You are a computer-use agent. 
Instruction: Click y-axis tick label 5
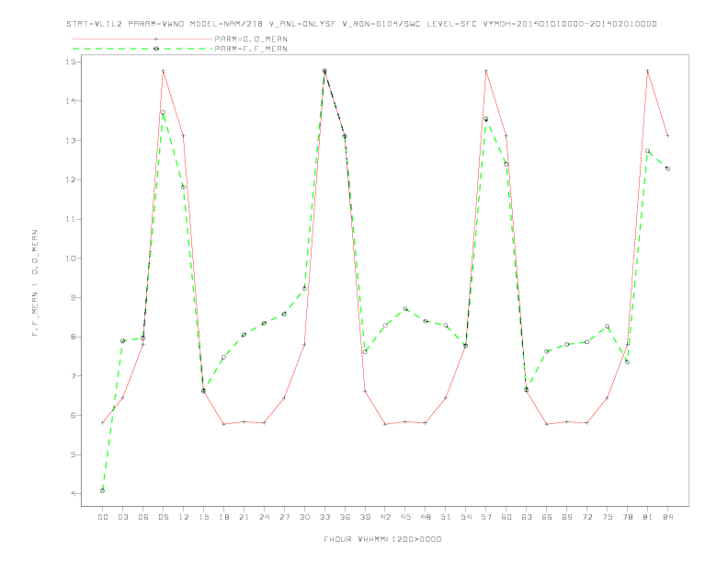pyautogui.click(x=74, y=454)
